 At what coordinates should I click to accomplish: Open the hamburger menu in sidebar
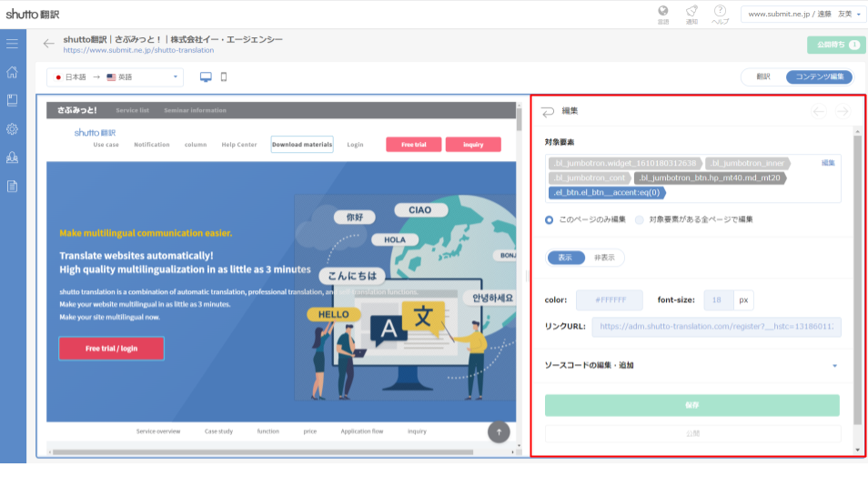12,44
